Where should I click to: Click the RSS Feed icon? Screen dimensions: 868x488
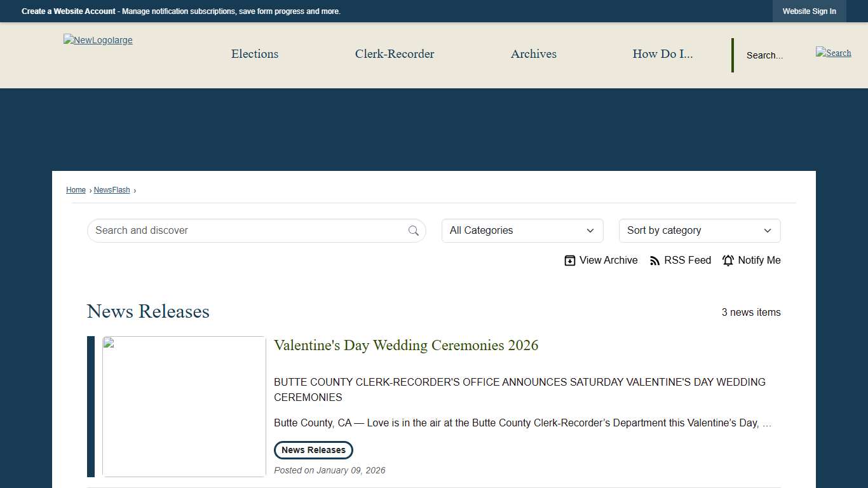coord(654,260)
